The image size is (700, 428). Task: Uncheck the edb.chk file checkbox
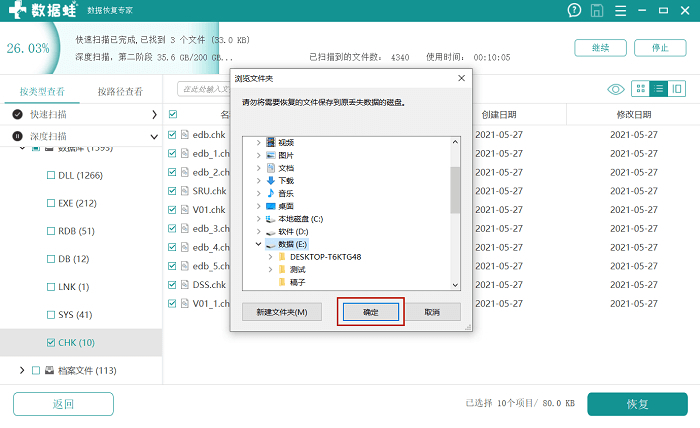click(172, 135)
